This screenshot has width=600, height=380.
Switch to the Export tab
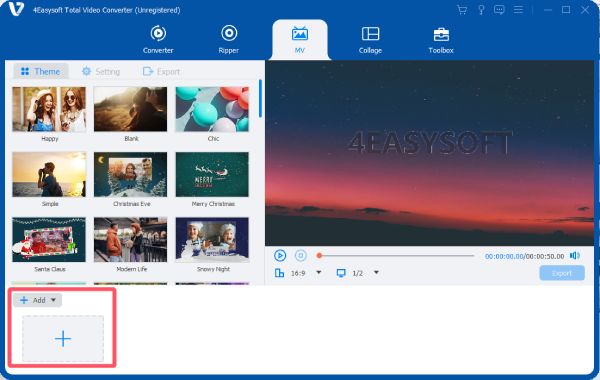click(x=161, y=72)
